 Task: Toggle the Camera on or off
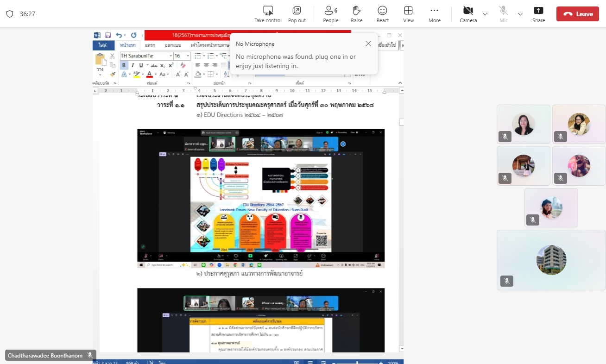coord(468,11)
